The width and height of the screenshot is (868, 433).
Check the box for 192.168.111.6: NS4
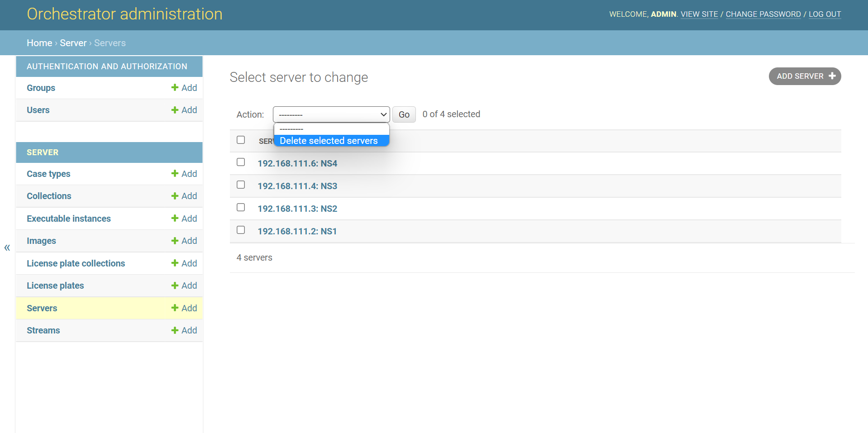241,162
